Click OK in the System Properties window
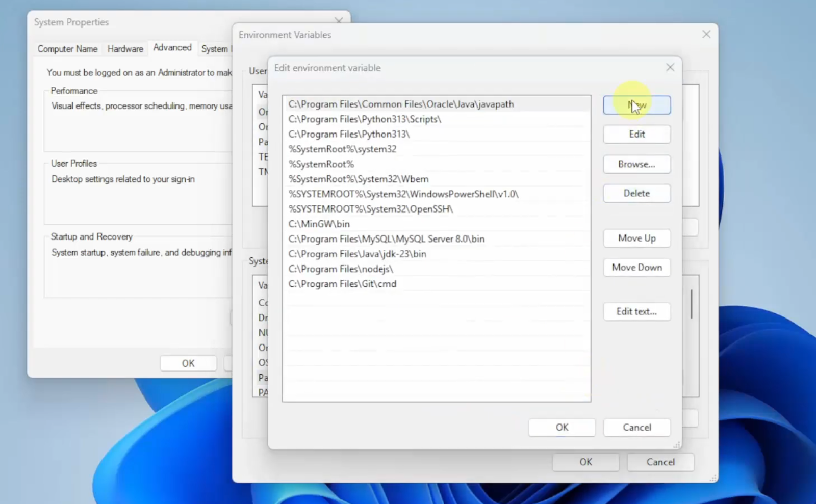 click(188, 363)
